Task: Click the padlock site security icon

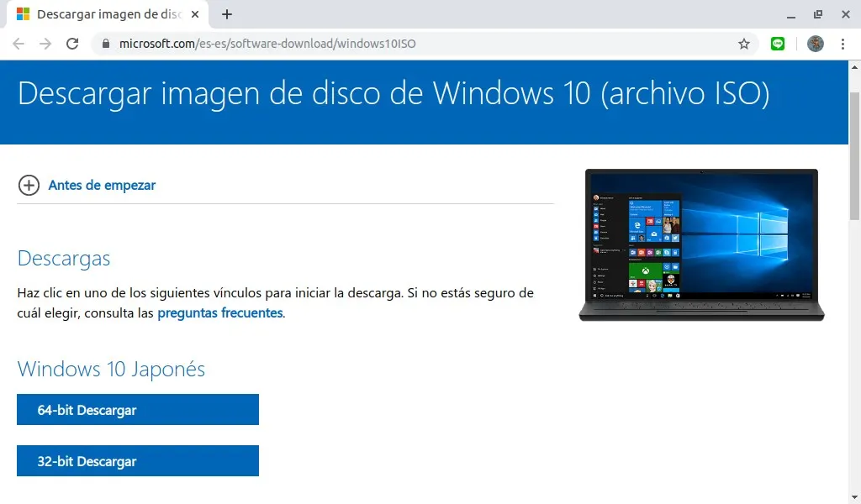Action: tap(106, 44)
